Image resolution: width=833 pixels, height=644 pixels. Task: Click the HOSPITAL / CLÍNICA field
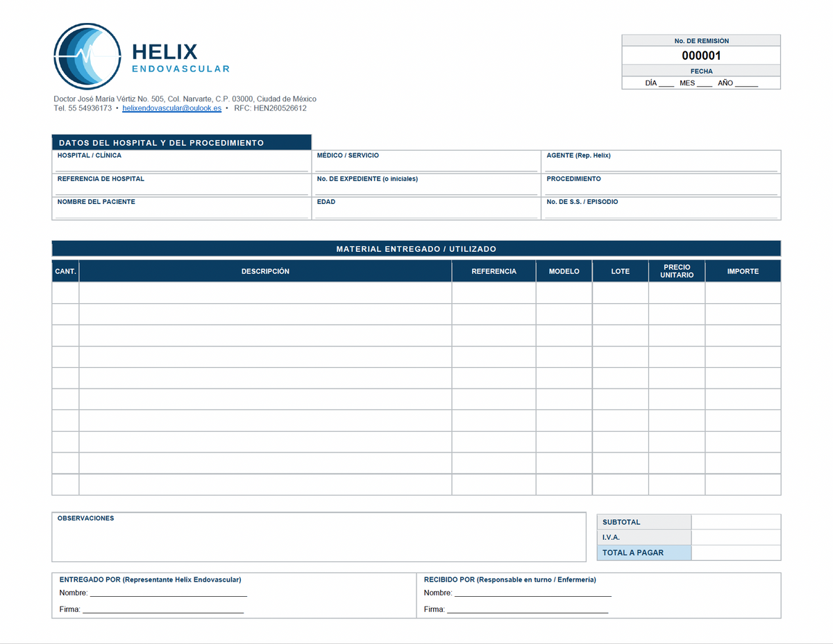182,162
